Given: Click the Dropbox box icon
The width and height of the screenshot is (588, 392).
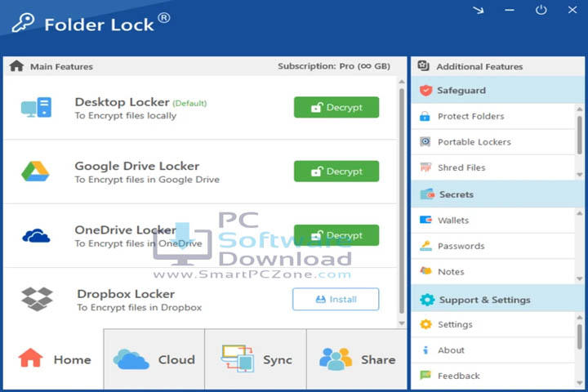Looking at the screenshot, I should pyautogui.click(x=37, y=299).
